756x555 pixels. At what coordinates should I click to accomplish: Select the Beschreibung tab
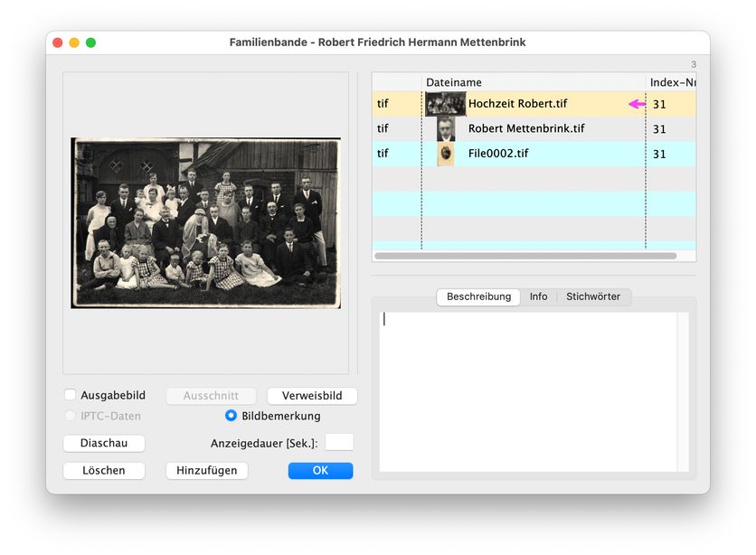pyautogui.click(x=478, y=296)
